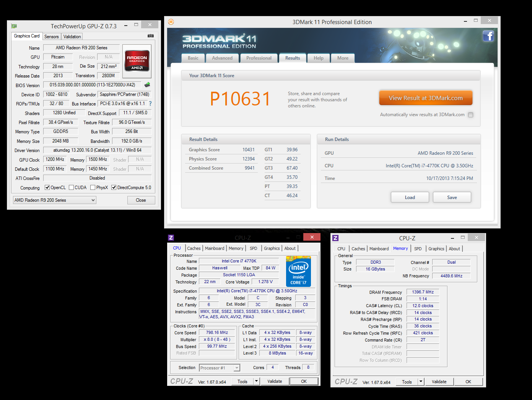
Task: Expand Tools dropdown arrow in left CPU-Z window
Action: (257, 381)
